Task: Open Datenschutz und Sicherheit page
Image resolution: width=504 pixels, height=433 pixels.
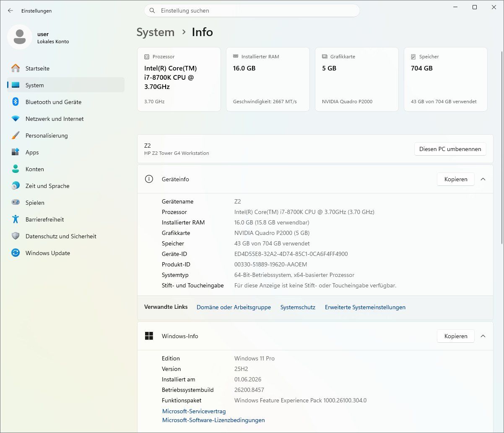Action: [66, 236]
